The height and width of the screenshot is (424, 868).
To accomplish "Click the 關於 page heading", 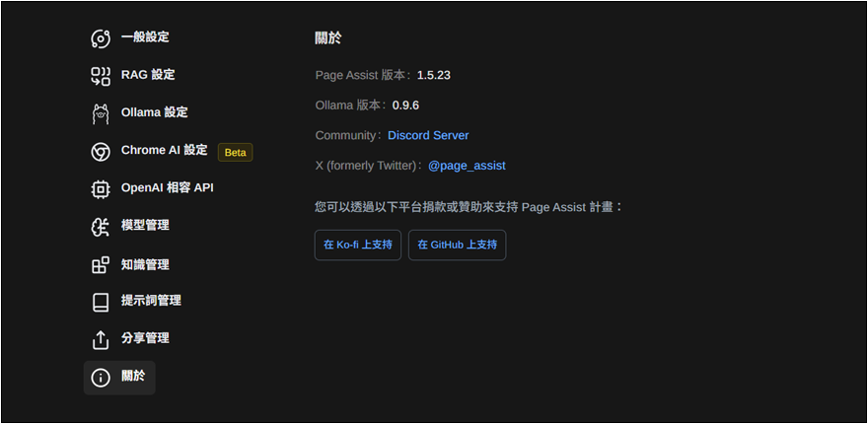I will (x=327, y=38).
